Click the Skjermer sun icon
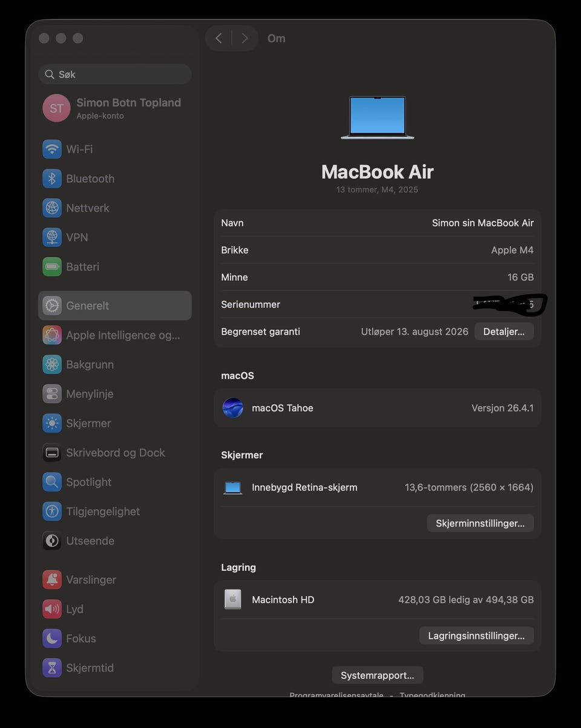This screenshot has height=728, width=581. pyautogui.click(x=52, y=423)
